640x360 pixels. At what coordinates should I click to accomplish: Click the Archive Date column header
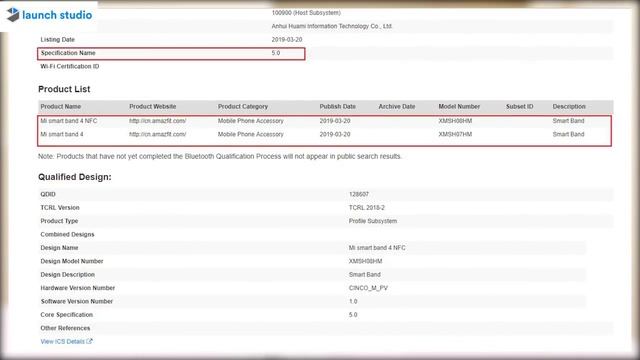(397, 107)
